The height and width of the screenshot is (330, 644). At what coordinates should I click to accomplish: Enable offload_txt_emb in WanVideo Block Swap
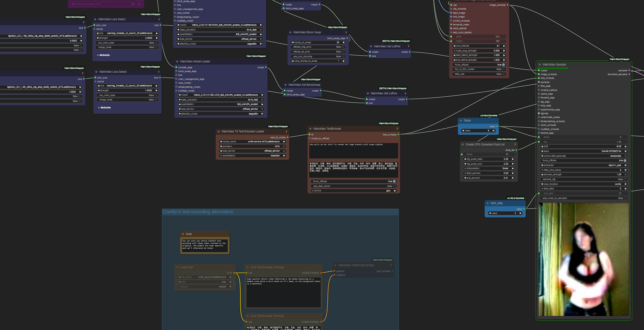tap(318, 52)
